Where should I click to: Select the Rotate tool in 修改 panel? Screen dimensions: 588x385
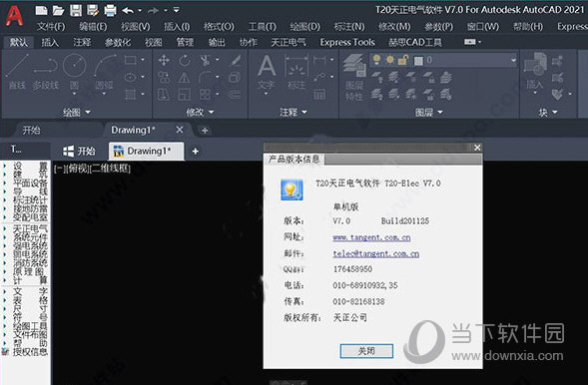click(184, 60)
